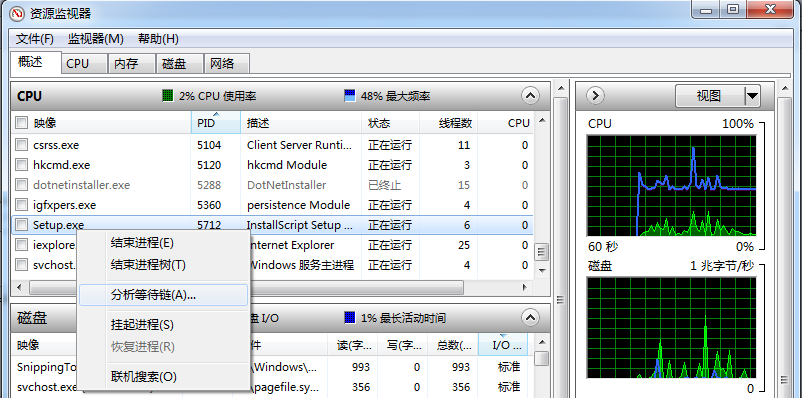Click the CPU list scroll up arrow
The image size is (802, 398).
click(542, 121)
